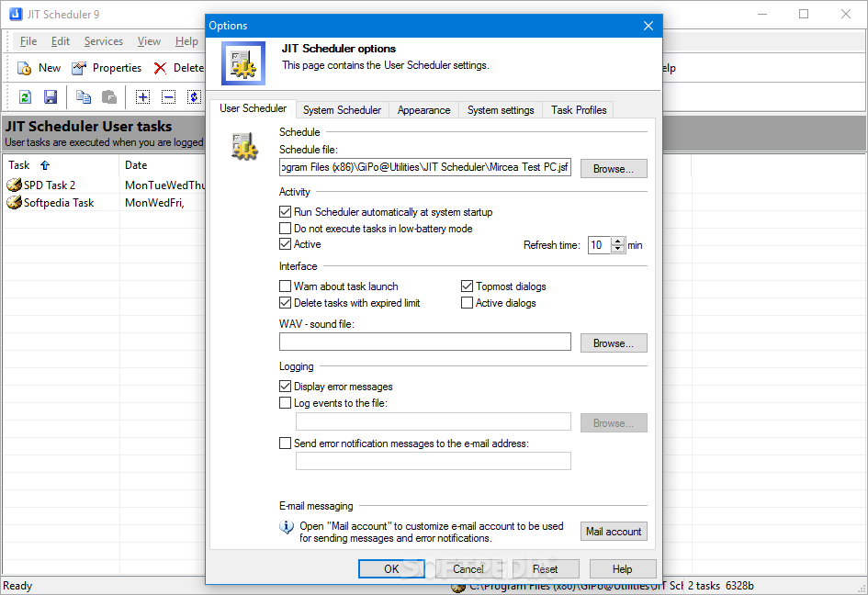Click the Refresh time value field
Viewport: 868px width, 595px height.
click(x=600, y=244)
